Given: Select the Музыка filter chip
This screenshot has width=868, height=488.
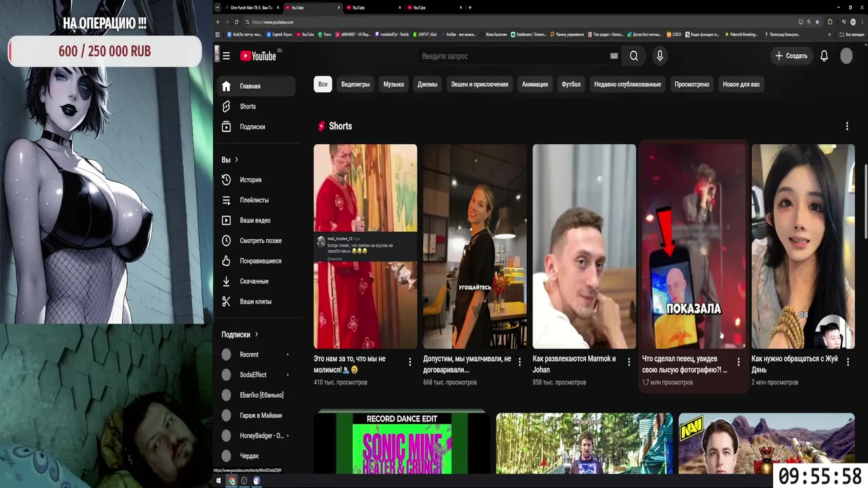Looking at the screenshot, I should pyautogui.click(x=393, y=84).
